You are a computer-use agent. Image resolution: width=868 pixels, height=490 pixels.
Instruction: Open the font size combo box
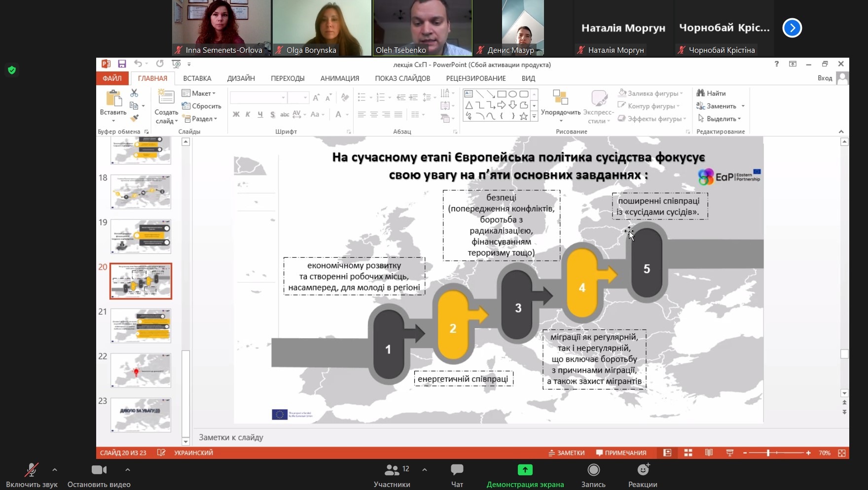click(298, 98)
